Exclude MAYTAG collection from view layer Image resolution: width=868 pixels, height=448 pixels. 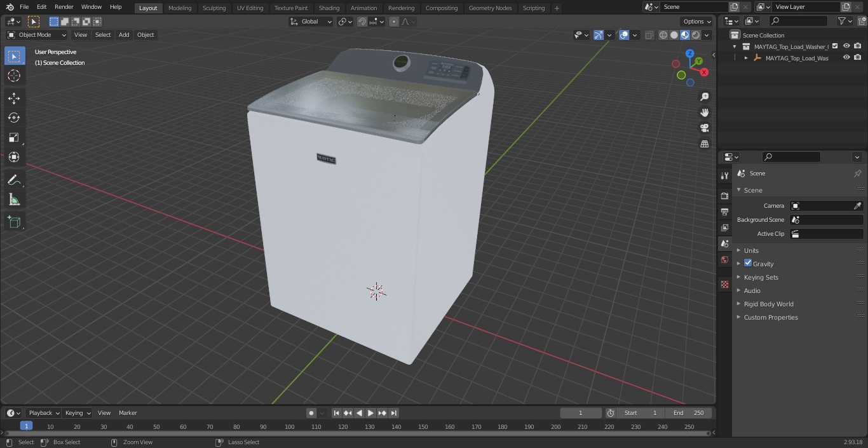click(x=835, y=46)
